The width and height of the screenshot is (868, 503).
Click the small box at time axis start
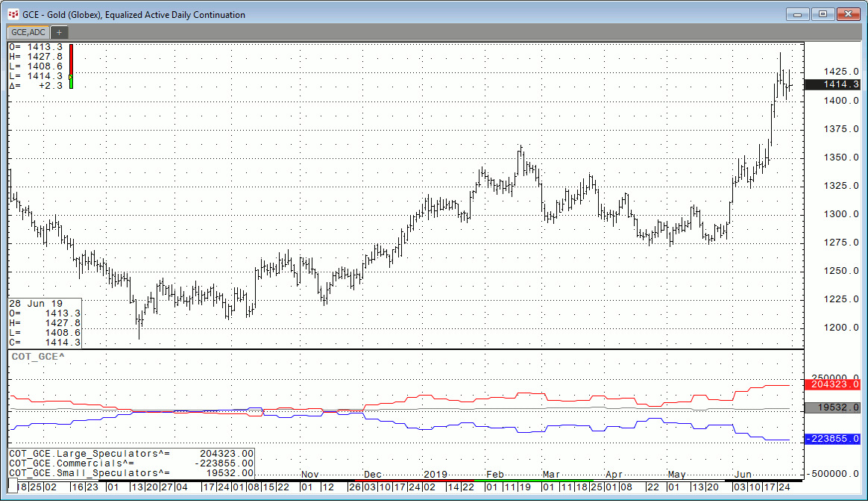coord(13,487)
